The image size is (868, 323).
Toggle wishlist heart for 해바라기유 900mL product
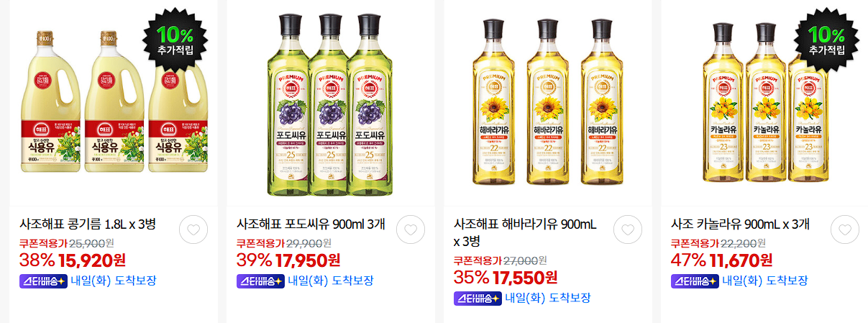(x=628, y=229)
